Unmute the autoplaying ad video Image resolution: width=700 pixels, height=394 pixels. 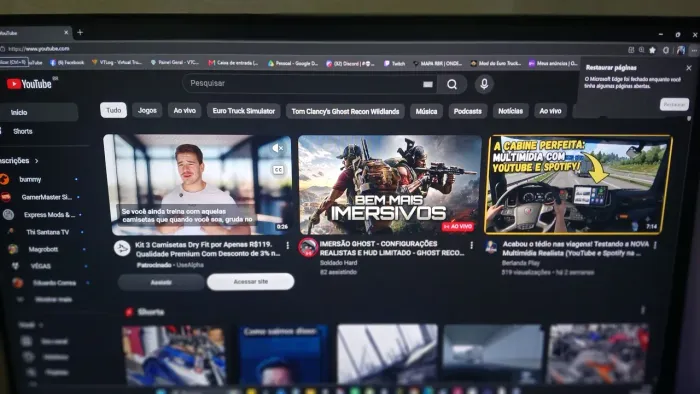click(x=278, y=148)
